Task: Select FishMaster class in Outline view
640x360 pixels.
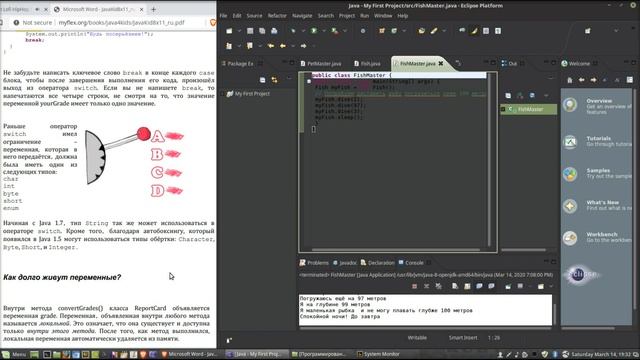Action: click(x=528, y=109)
